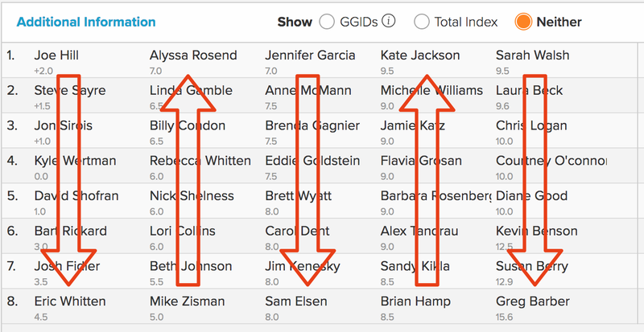Click the Additional Information heading
The width and height of the screenshot is (644, 332).
86,22
